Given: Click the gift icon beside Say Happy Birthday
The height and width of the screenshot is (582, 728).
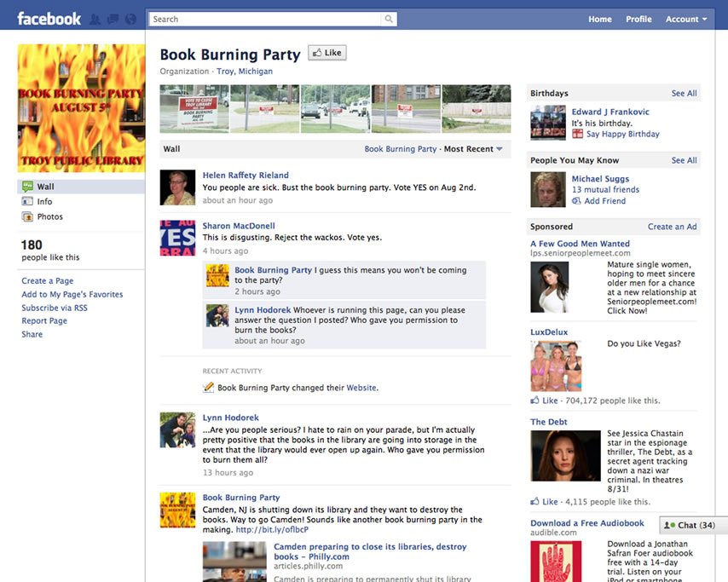Looking at the screenshot, I should [x=578, y=134].
